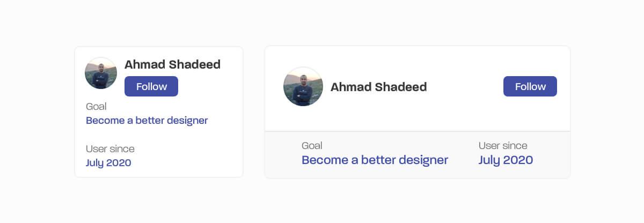The height and width of the screenshot is (223, 644).
Task: Click the Ahmad Shadeed name in the wide card
Action: point(378,87)
